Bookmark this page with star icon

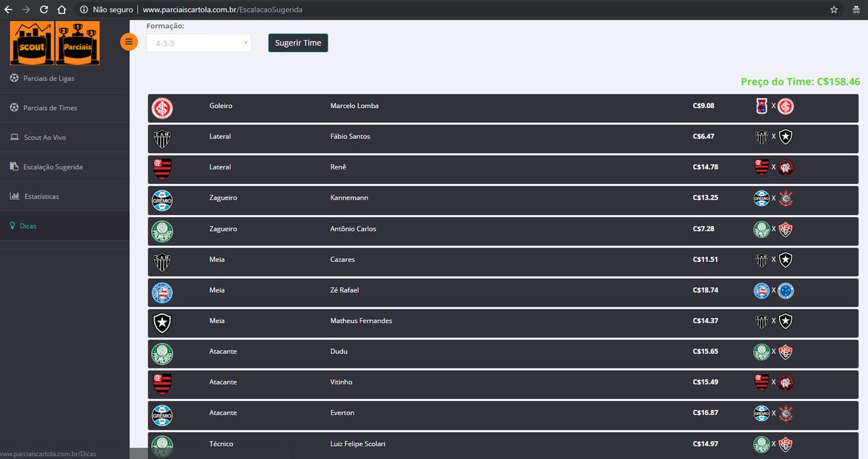pyautogui.click(x=834, y=10)
